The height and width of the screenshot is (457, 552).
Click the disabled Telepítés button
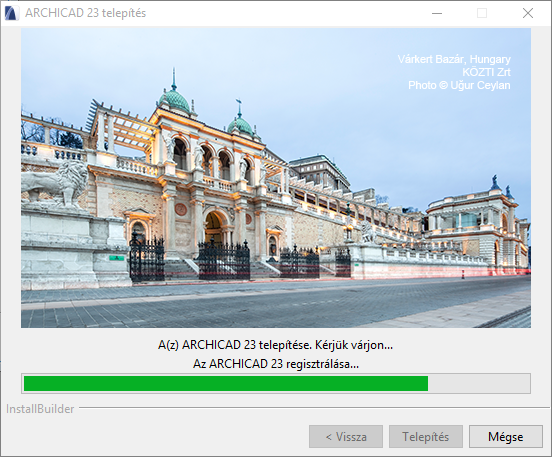pyautogui.click(x=426, y=437)
